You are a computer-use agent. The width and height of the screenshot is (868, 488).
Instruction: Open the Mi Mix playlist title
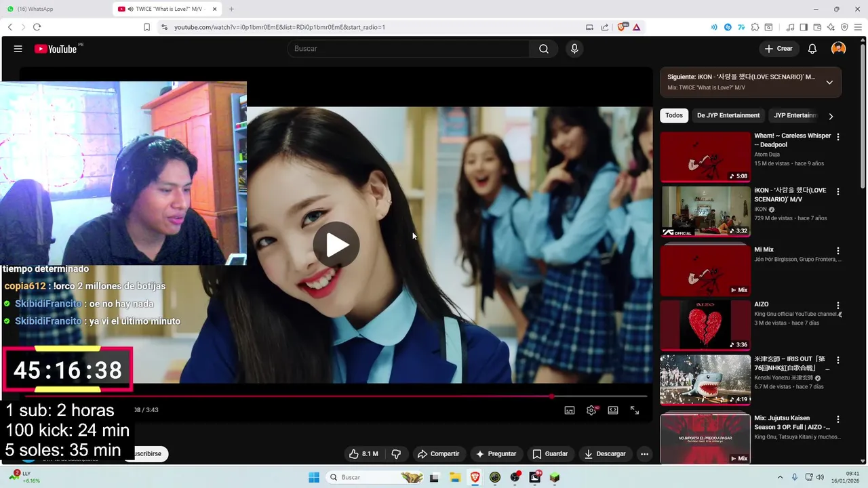(764, 249)
